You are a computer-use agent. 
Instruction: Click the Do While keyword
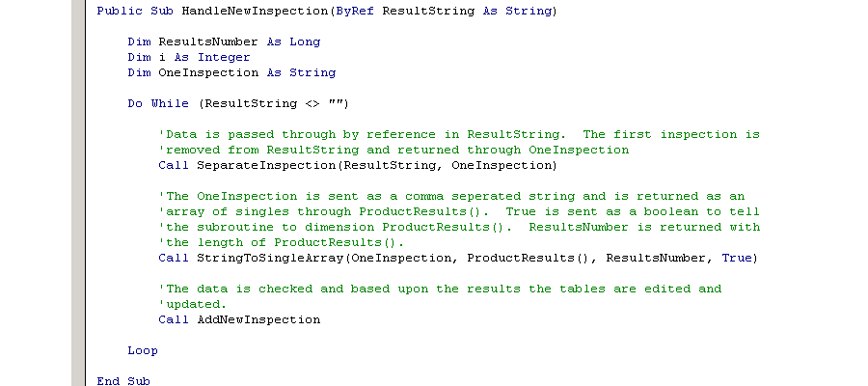[x=158, y=103]
